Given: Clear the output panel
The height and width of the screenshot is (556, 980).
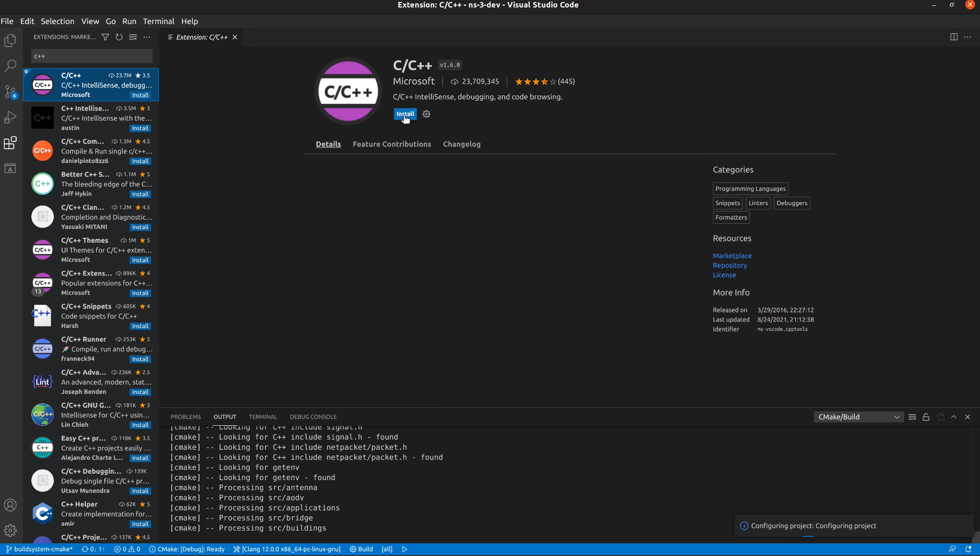Looking at the screenshot, I should tap(912, 417).
